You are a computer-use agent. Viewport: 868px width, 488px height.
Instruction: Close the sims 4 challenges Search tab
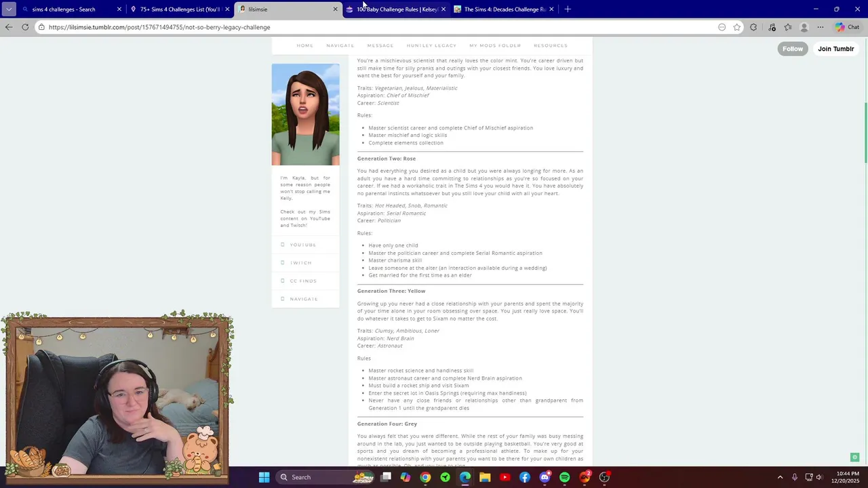pos(119,9)
